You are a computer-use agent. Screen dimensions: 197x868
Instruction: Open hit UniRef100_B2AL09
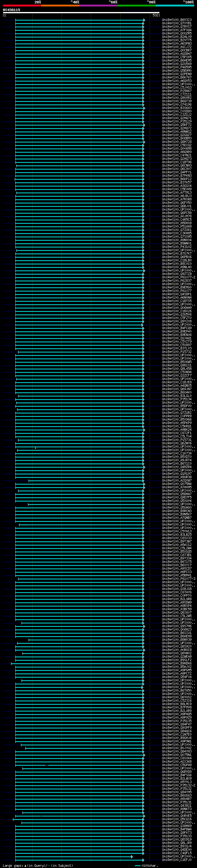177,37
